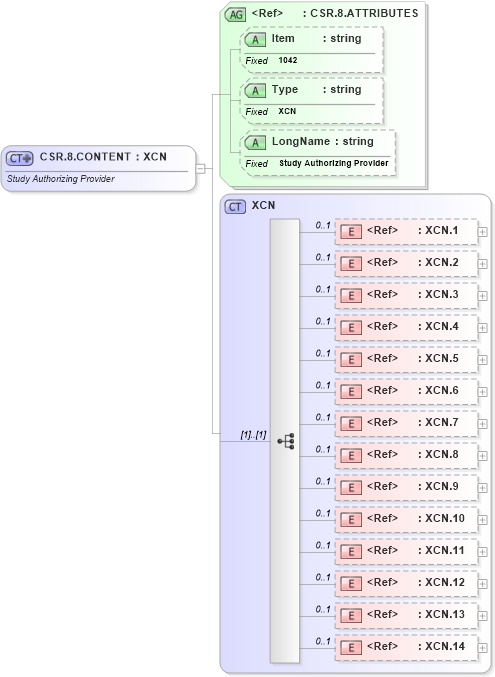Expand the XCN.10 element reference
The image size is (495, 677).
point(482,519)
